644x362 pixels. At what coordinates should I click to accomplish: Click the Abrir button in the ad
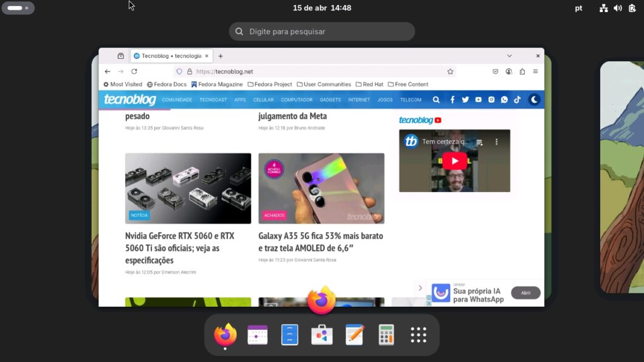tap(526, 293)
